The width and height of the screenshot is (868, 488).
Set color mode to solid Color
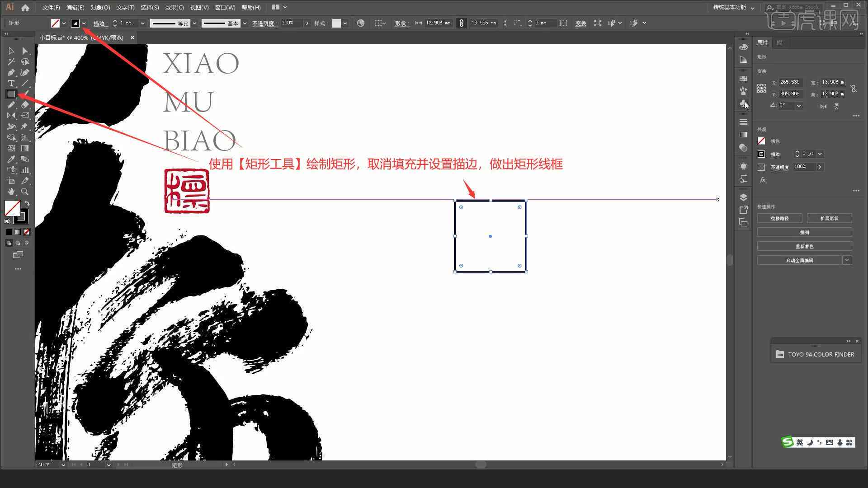tap(9, 232)
